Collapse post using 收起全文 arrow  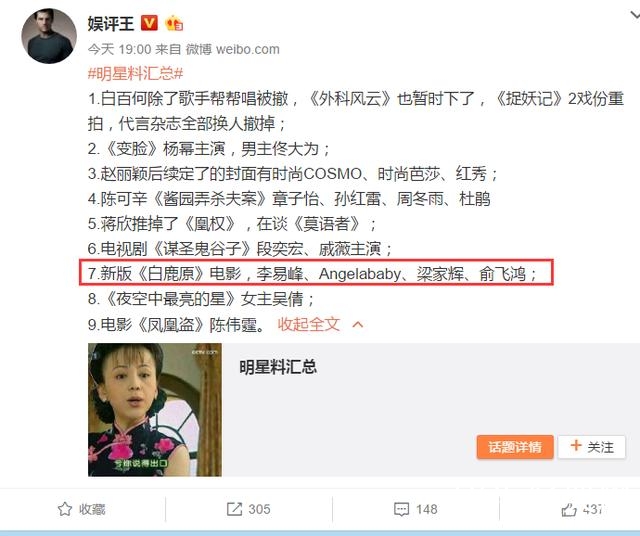358,325
